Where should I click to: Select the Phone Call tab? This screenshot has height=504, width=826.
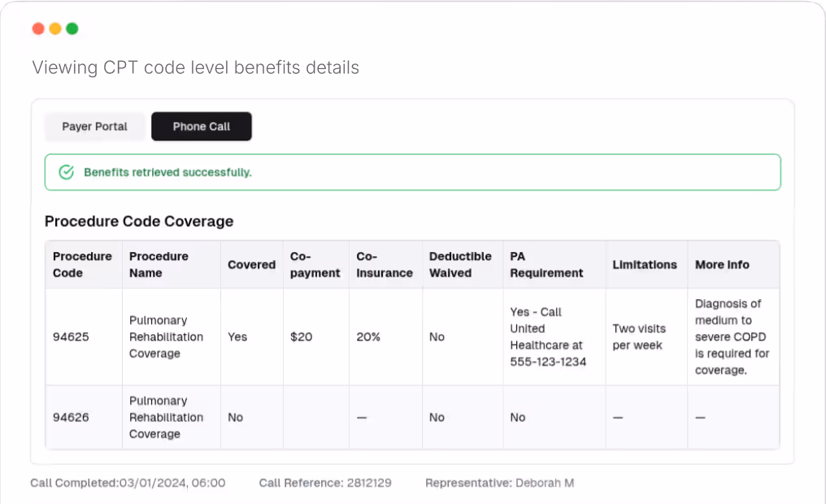click(201, 126)
